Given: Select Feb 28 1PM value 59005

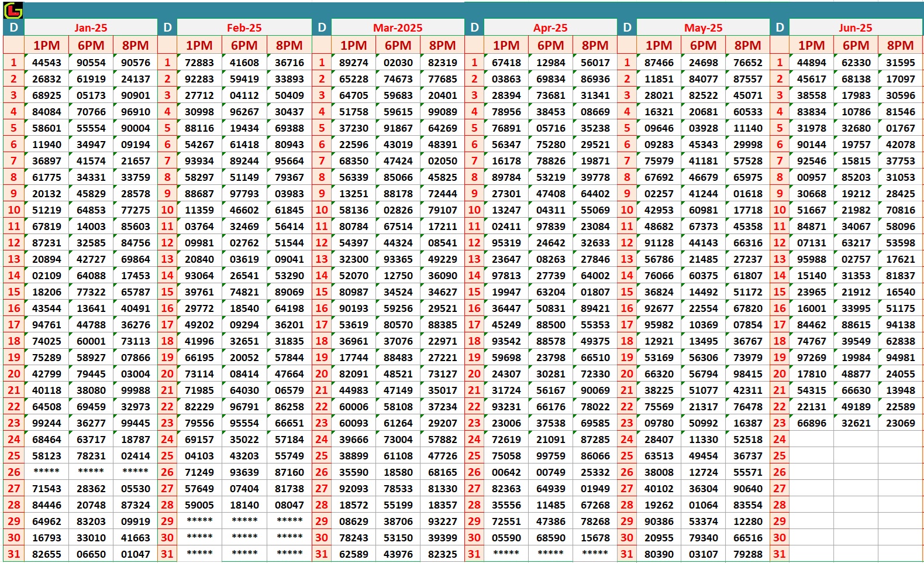Looking at the screenshot, I should click(x=199, y=504).
